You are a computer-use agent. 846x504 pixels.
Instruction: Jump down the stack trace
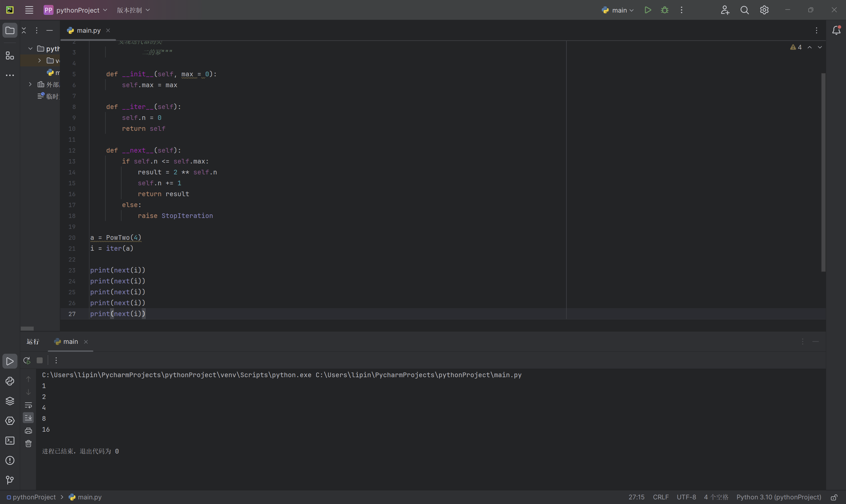tap(28, 392)
